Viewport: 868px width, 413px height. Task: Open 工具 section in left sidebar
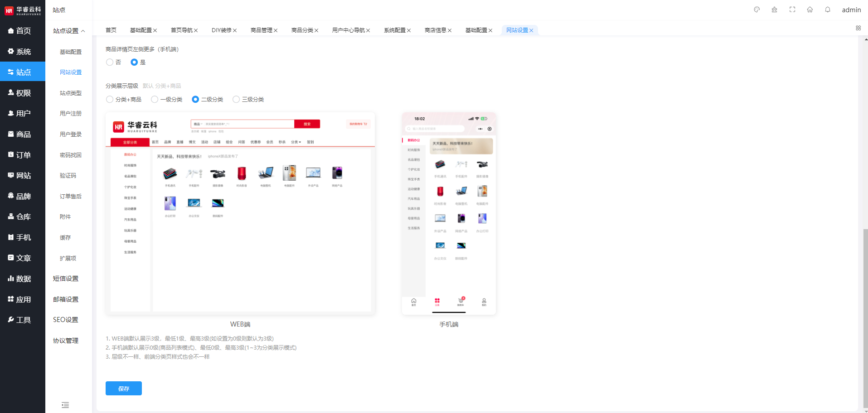click(x=23, y=320)
